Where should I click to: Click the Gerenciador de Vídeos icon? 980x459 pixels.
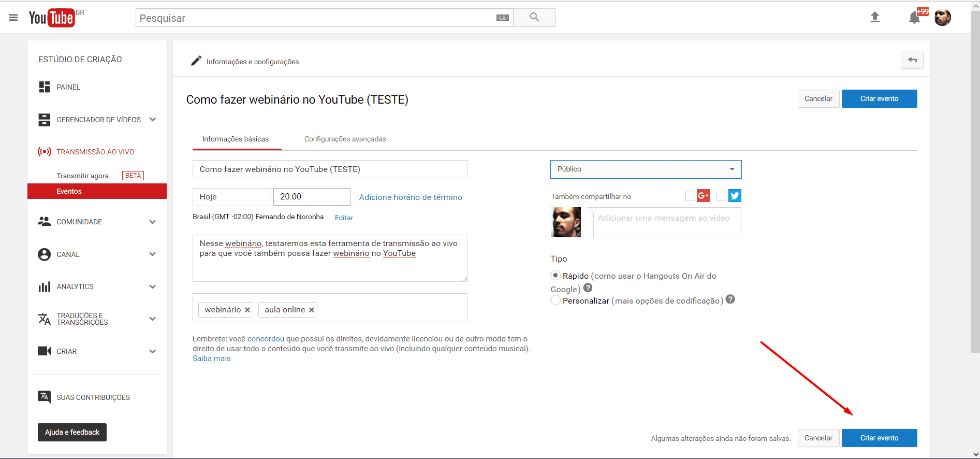pos(45,120)
